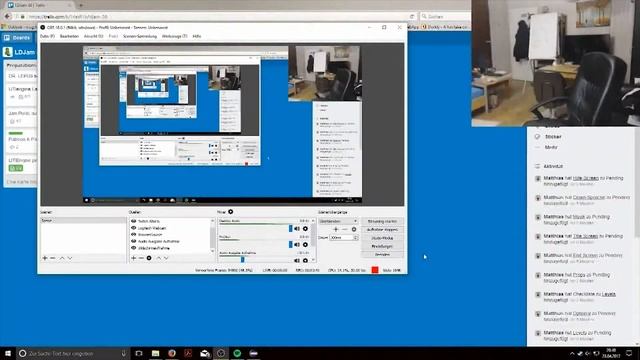This screenshot has height=360, width=640.
Task: Toggle visibility of the fifth source row
Action: pos(133,248)
